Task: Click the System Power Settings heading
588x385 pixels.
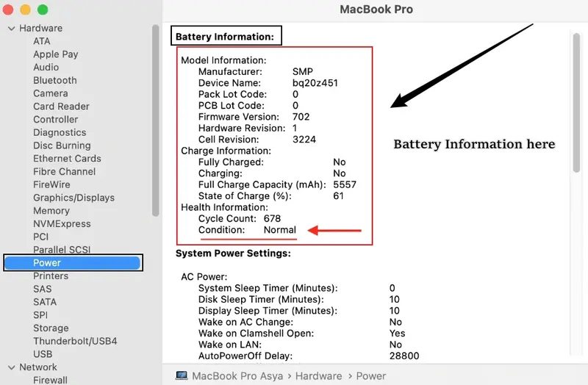Action: click(x=233, y=253)
